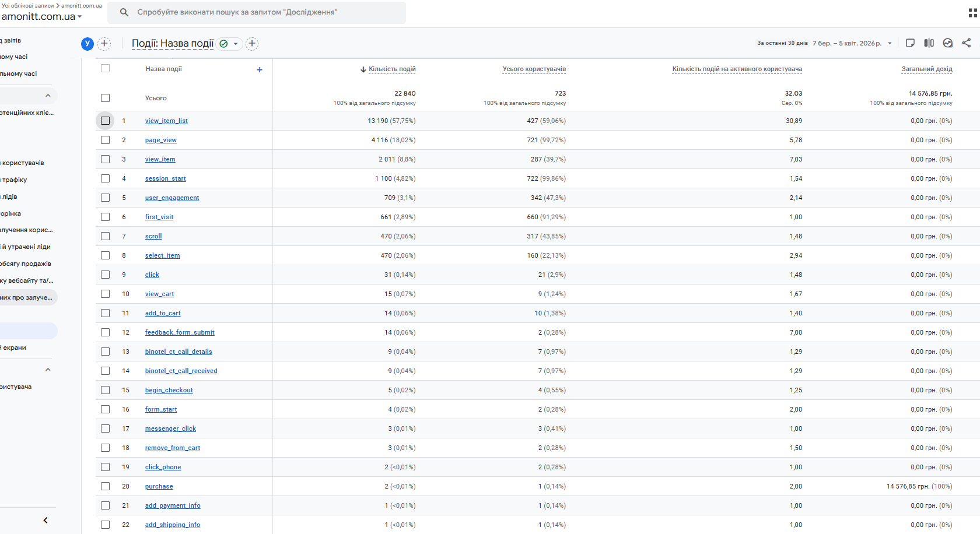Share this report
The height and width of the screenshot is (534, 980).
(x=967, y=43)
